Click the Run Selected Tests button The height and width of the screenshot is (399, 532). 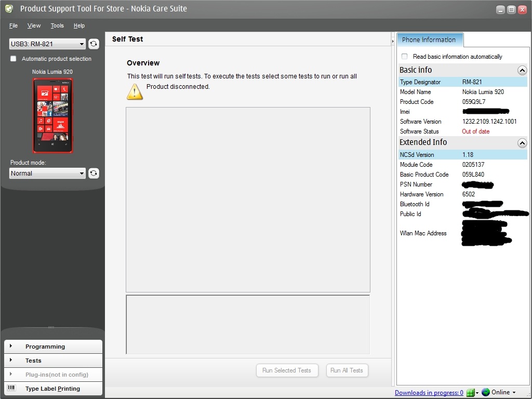(x=287, y=370)
